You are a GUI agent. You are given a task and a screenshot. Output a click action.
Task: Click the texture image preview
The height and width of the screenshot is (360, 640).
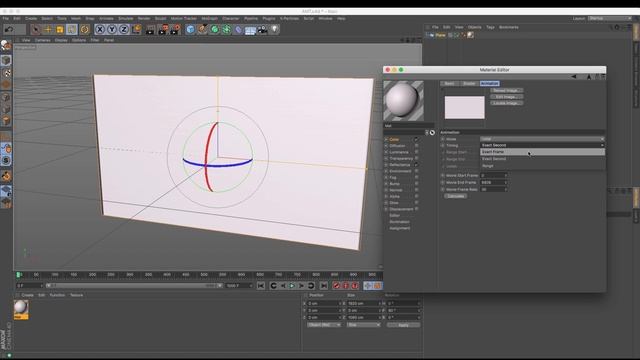click(x=464, y=107)
